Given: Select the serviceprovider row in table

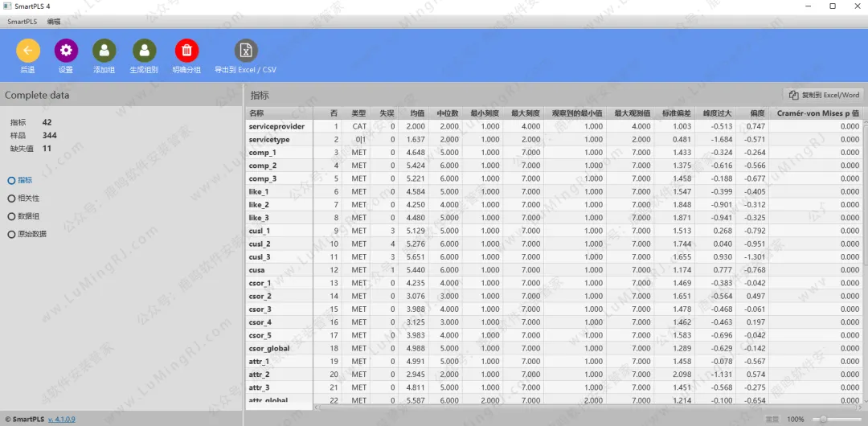Looking at the screenshot, I should pos(276,126).
